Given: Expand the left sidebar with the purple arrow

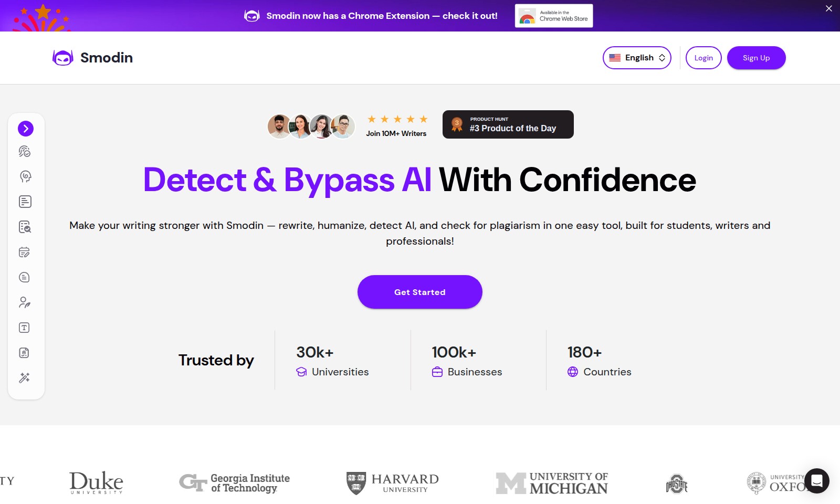Looking at the screenshot, I should 26,129.
